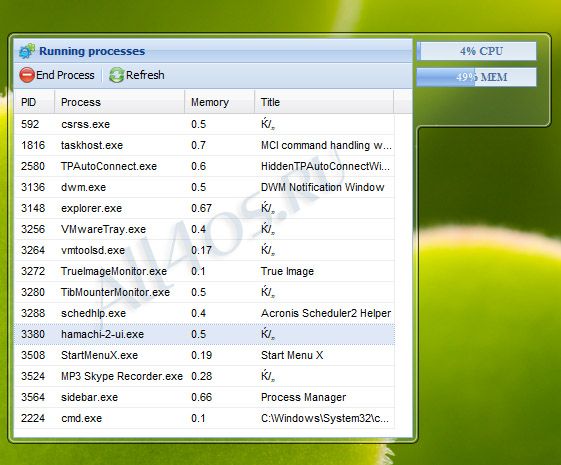Click memory value 0.28 for MP3 Skype Recorder

201,376
